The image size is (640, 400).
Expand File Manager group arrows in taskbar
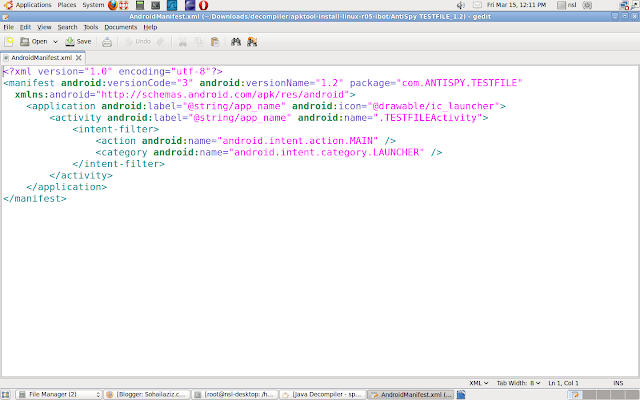point(98,394)
